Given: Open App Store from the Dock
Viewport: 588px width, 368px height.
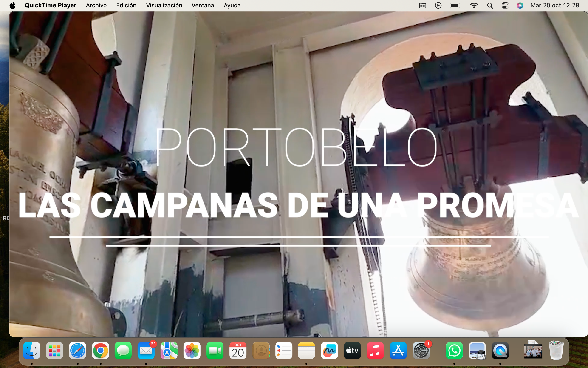Looking at the screenshot, I should pos(398,351).
